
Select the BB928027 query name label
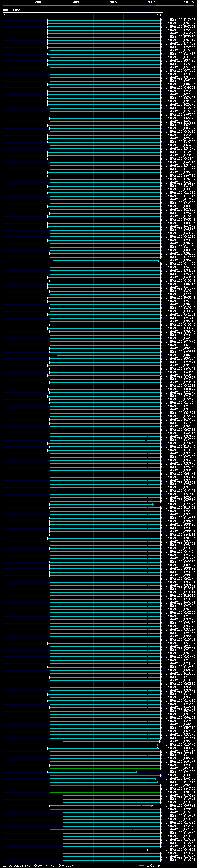[11, 10]
